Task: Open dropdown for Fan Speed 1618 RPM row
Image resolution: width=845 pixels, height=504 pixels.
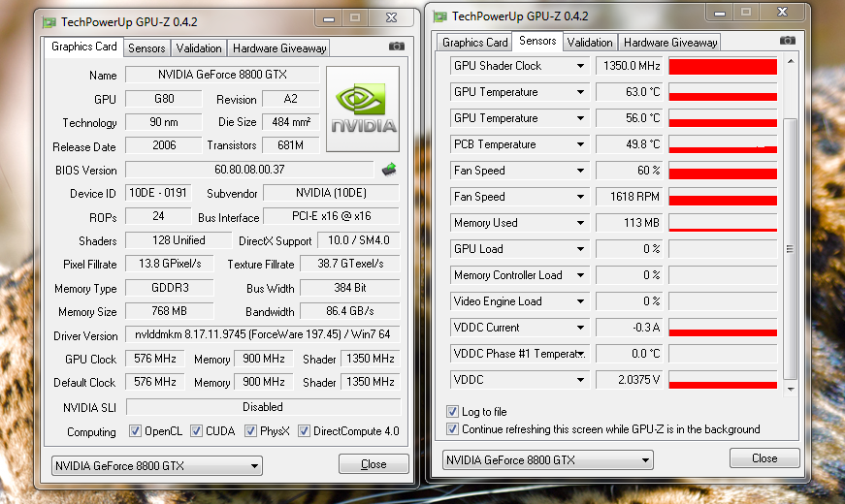Action: click(x=580, y=197)
